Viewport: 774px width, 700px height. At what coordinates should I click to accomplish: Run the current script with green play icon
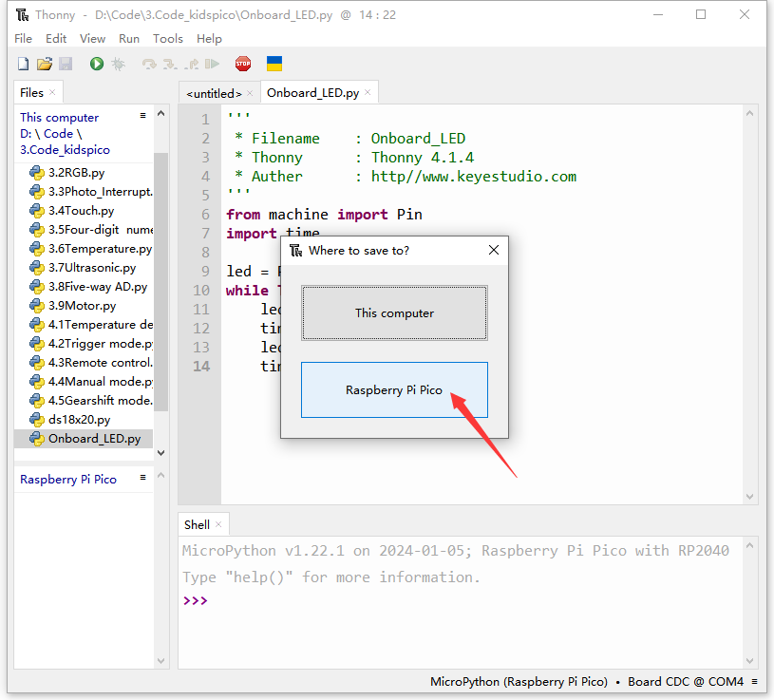click(x=97, y=65)
